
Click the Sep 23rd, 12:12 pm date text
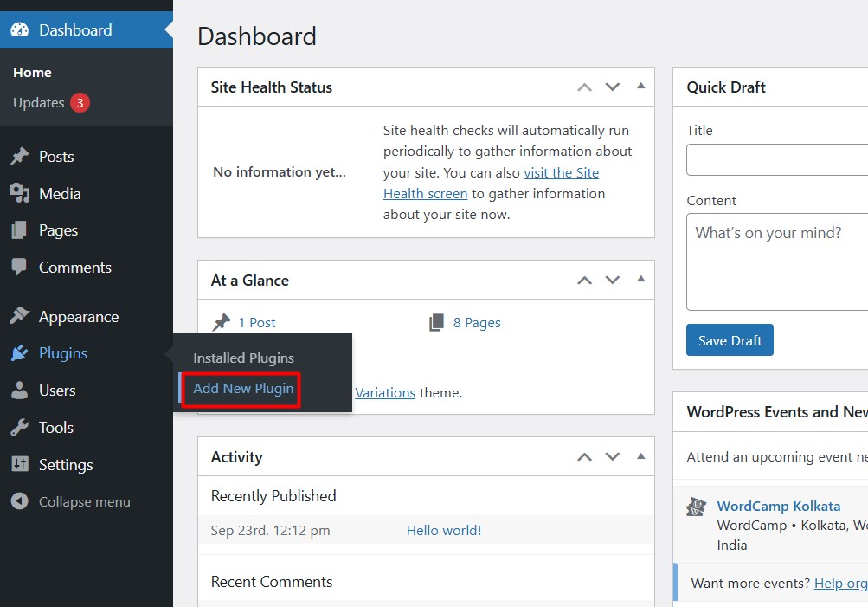(x=270, y=531)
